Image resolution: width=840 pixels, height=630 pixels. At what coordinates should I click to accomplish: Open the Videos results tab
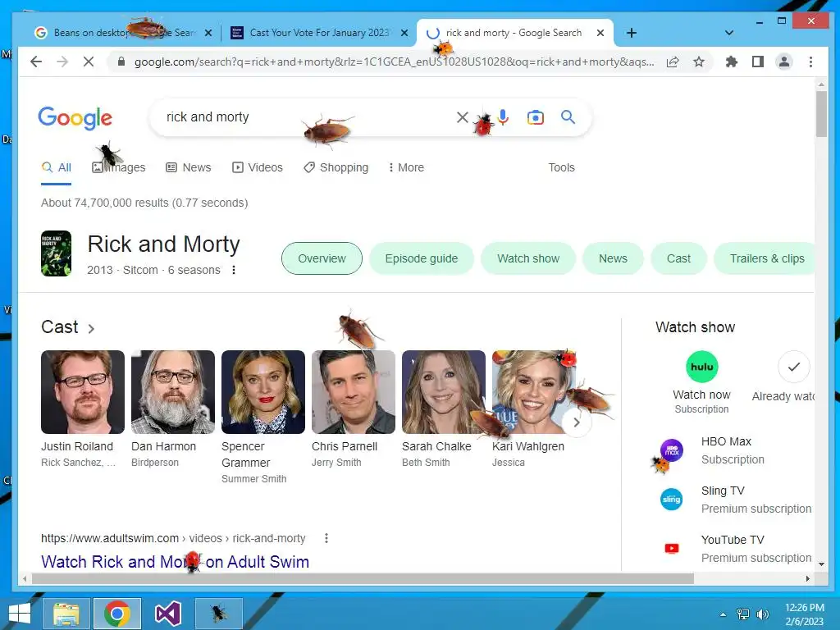click(x=257, y=167)
